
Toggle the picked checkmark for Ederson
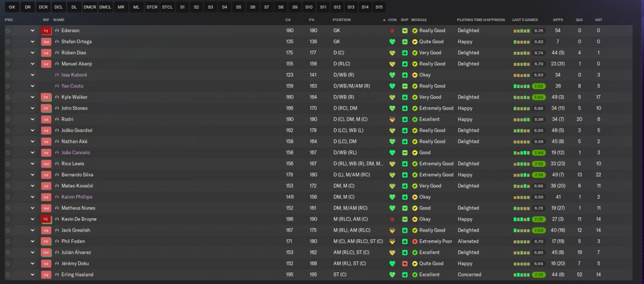coord(8,31)
